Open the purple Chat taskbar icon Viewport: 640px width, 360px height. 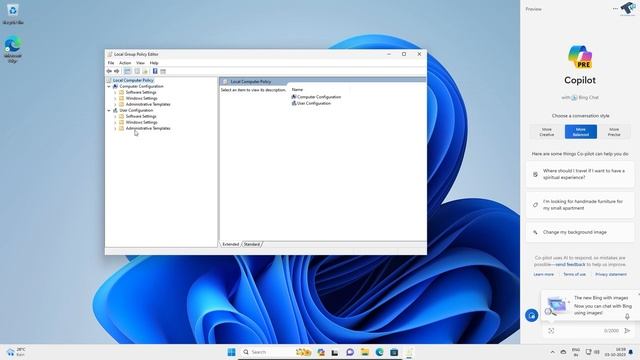[x=350, y=352]
